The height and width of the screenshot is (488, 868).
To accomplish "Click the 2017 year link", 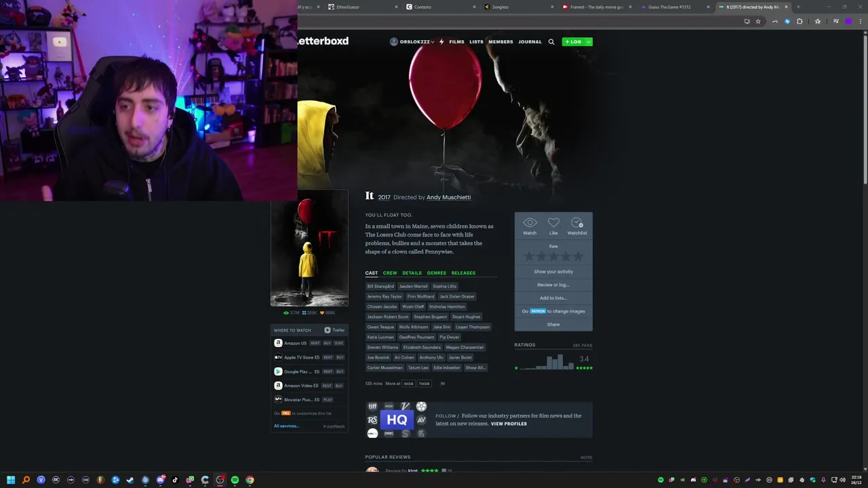I will click(x=384, y=197).
